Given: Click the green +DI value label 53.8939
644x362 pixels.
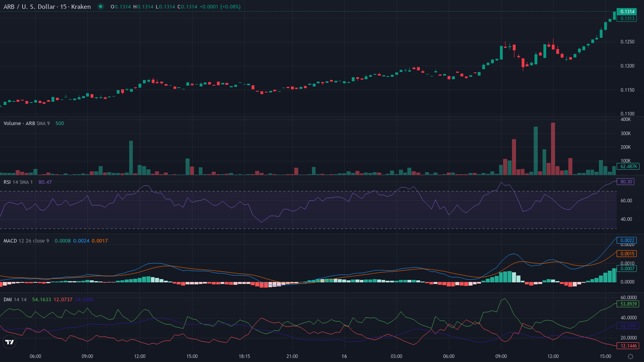Looking at the screenshot, I should tap(627, 304).
